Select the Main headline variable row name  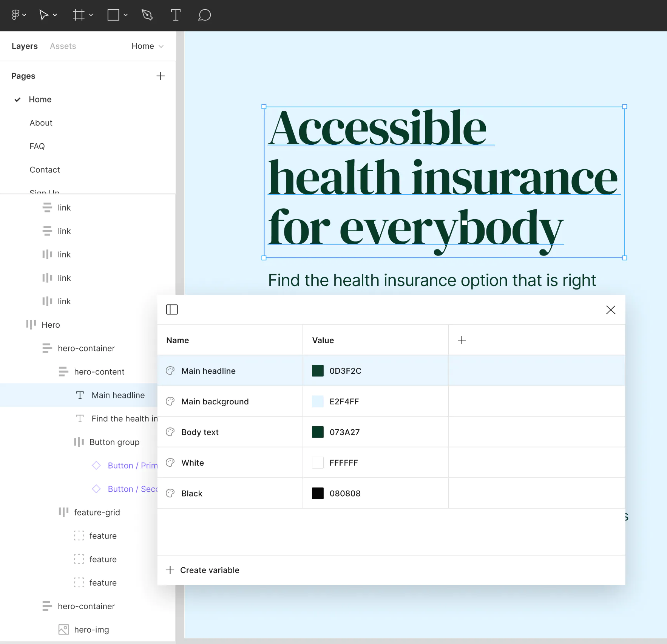(208, 371)
